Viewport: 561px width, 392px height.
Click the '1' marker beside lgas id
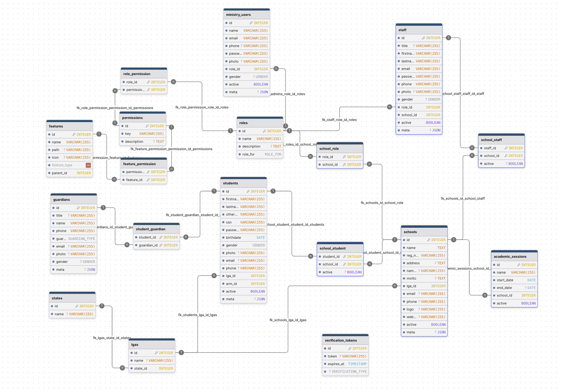[181, 353]
